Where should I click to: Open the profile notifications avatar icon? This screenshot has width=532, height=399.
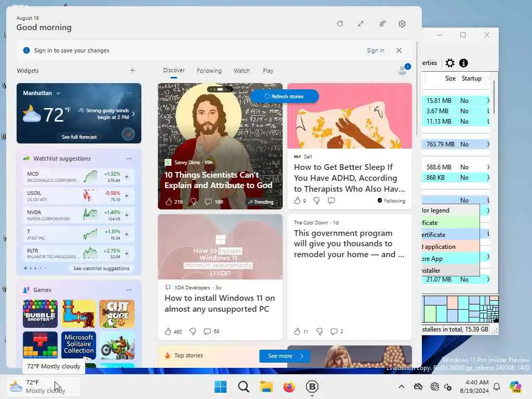[404, 70]
